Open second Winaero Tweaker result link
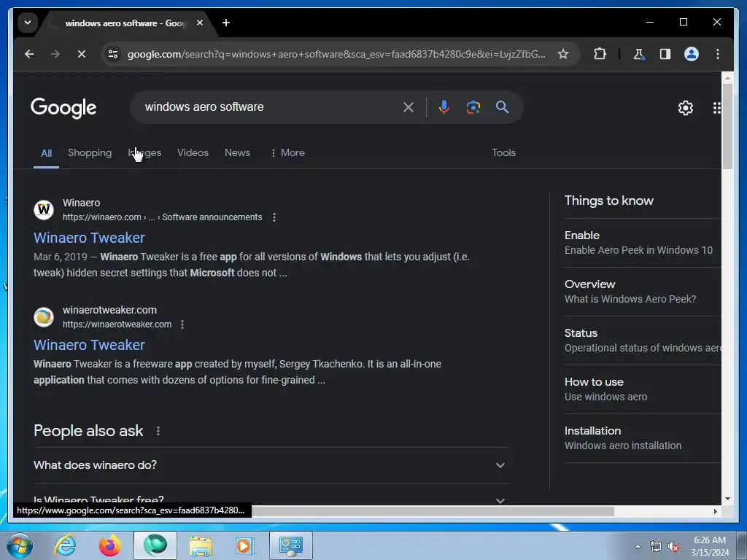The image size is (747, 560). (89, 345)
